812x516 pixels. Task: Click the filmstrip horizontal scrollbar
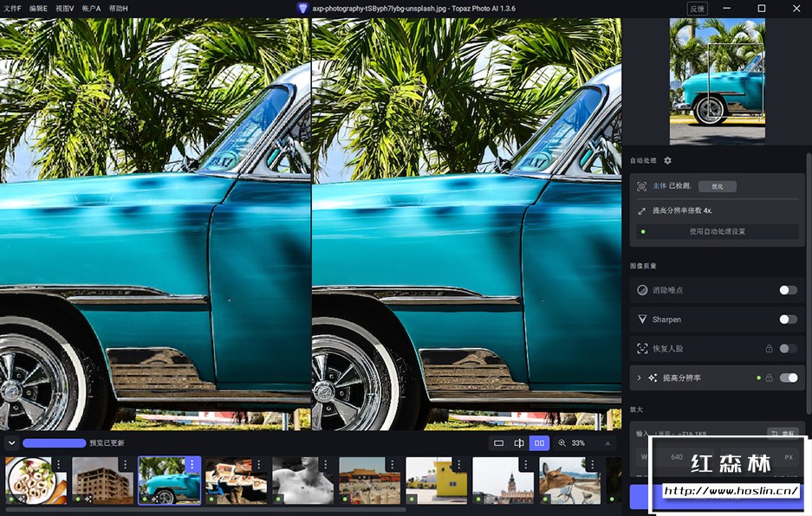[x=205, y=510]
